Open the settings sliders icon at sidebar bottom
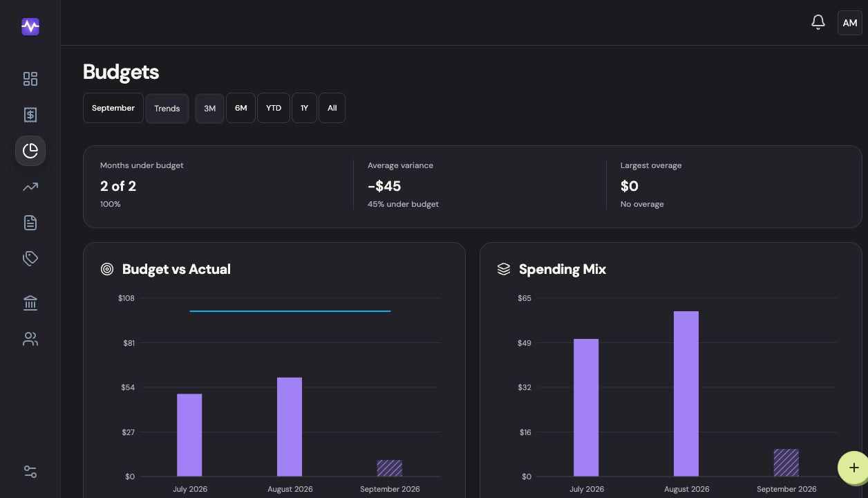 click(30, 472)
